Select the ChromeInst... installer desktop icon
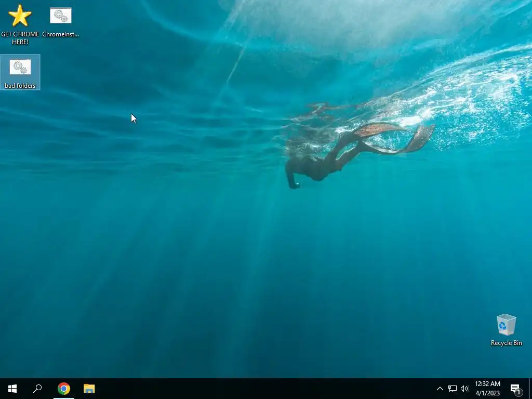The height and width of the screenshot is (399, 532). pos(61,22)
